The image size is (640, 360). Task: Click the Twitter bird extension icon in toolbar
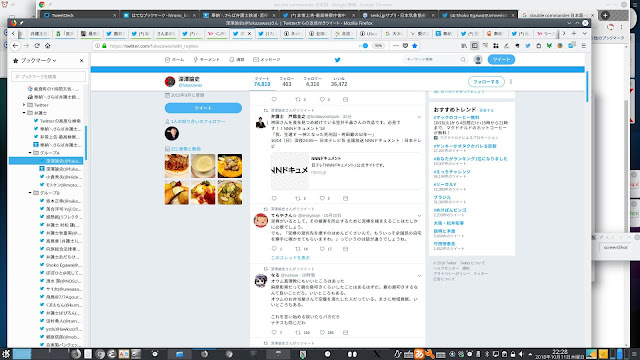click(x=528, y=46)
